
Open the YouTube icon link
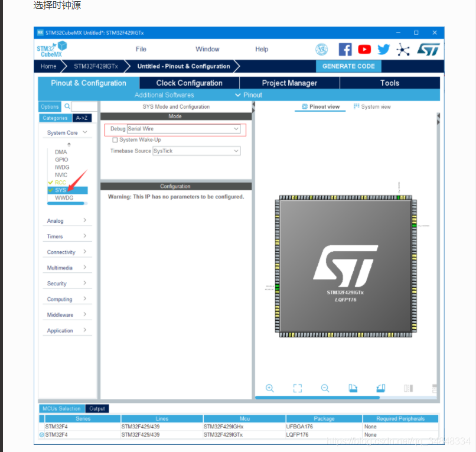click(x=364, y=49)
